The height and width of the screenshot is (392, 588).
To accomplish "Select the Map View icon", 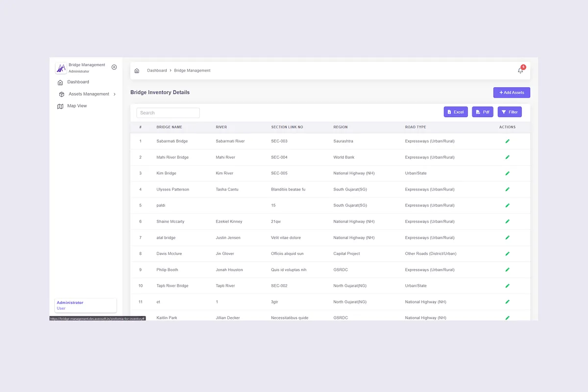I will pyautogui.click(x=61, y=105).
